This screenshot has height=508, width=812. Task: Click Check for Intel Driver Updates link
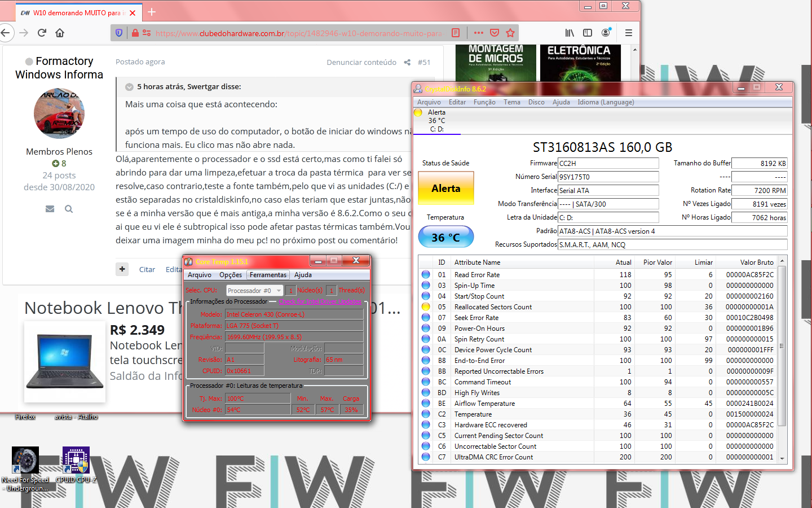[320, 301]
